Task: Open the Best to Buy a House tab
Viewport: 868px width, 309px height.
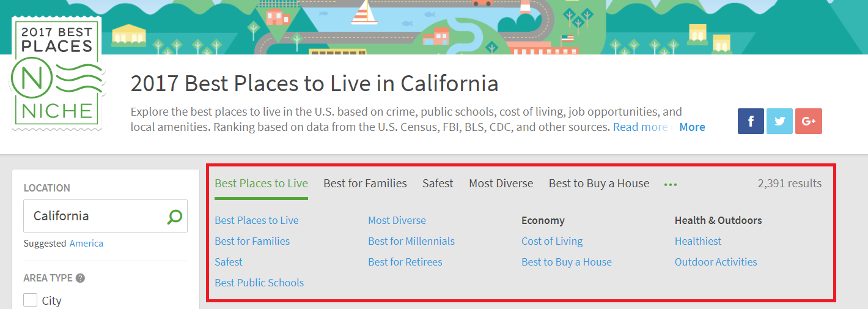Action: click(598, 183)
